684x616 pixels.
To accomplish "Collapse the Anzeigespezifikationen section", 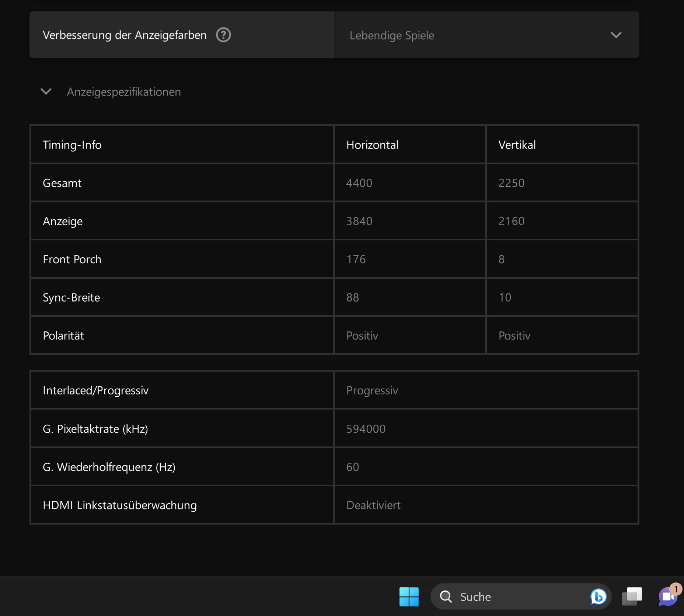I will pos(46,91).
